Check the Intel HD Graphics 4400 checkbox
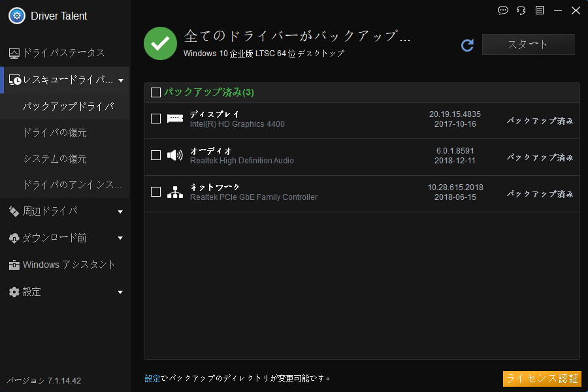The height and width of the screenshot is (392, 588). coord(155,118)
